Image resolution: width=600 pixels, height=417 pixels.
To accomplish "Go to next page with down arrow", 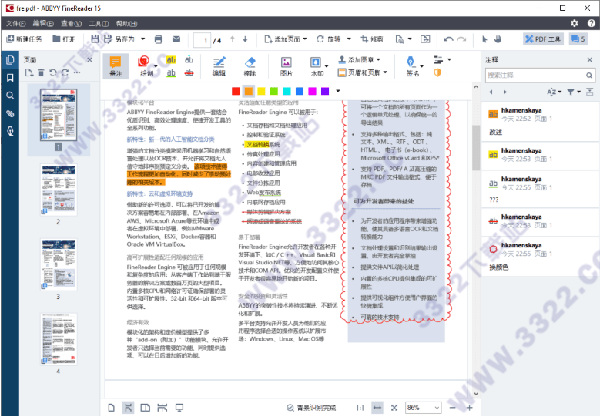I will pos(245,39).
